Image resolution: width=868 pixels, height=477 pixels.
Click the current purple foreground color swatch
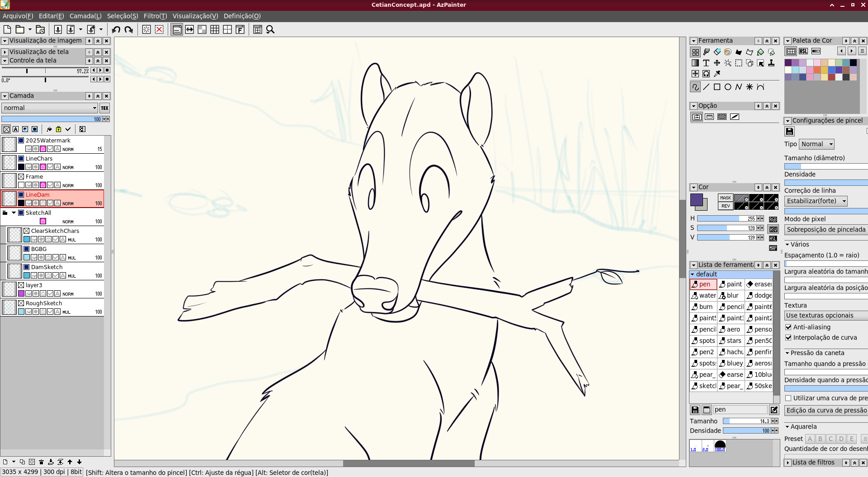coord(696,200)
